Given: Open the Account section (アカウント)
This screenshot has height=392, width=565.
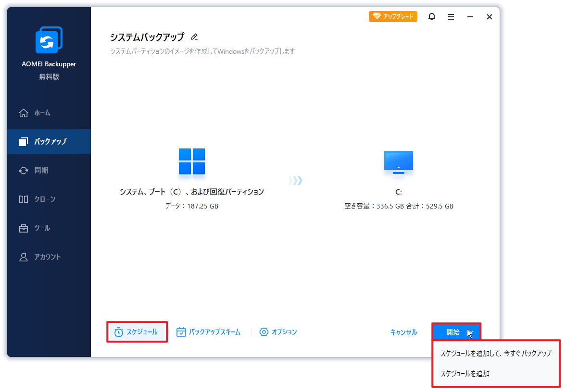Looking at the screenshot, I should pyautogui.click(x=49, y=257).
